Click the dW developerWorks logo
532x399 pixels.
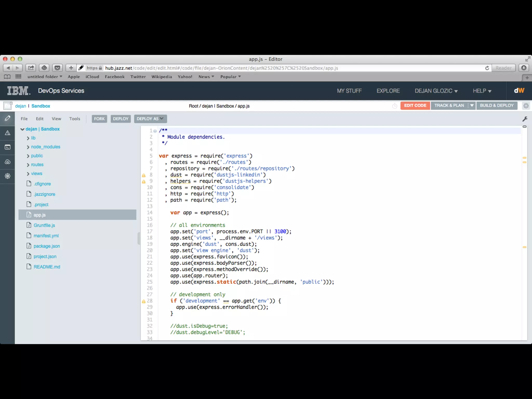tap(519, 91)
